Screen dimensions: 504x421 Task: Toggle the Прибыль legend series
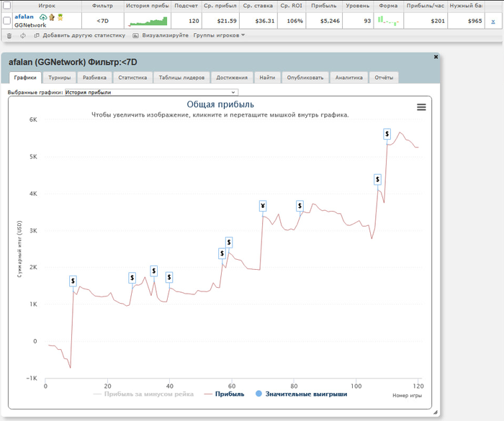point(225,394)
